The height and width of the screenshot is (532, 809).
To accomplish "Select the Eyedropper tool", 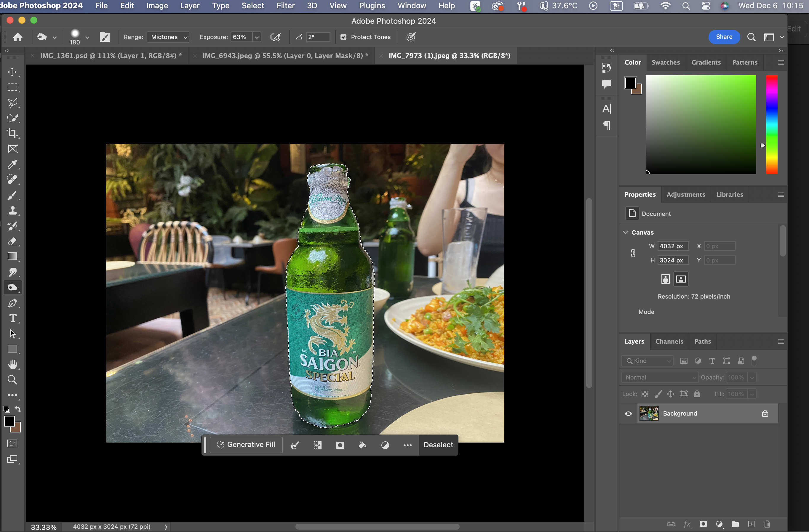I will click(x=12, y=164).
